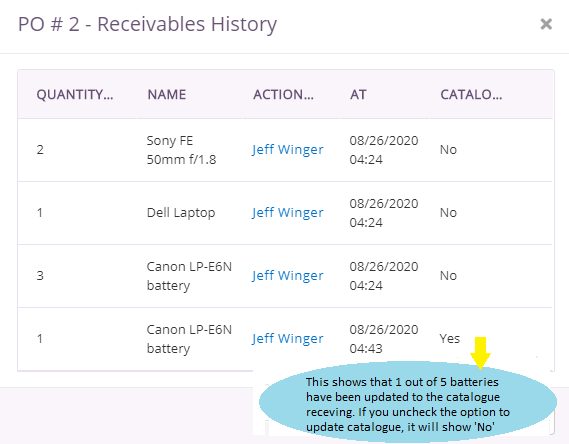The image size is (569, 444).
Task: Select the Sony FE 50mm f/1.8 name cell
Action: pos(181,150)
